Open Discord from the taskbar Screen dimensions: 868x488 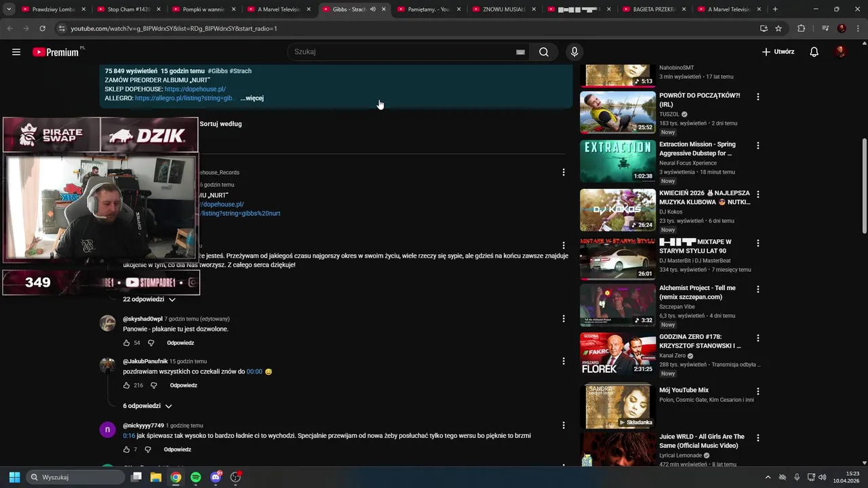[x=216, y=477]
